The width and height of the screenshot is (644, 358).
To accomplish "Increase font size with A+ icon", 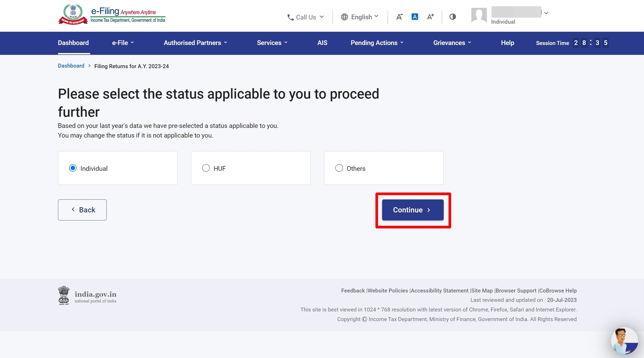I will [430, 17].
